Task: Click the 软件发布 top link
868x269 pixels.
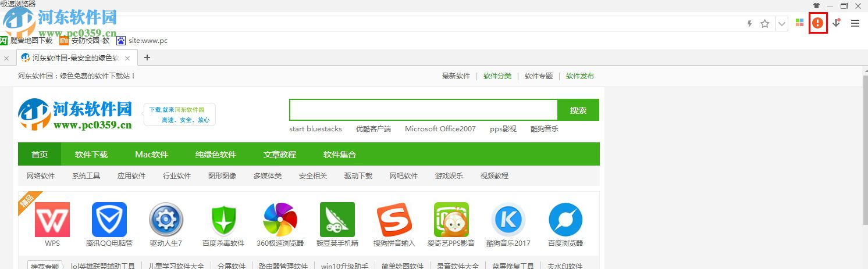Action: point(580,76)
